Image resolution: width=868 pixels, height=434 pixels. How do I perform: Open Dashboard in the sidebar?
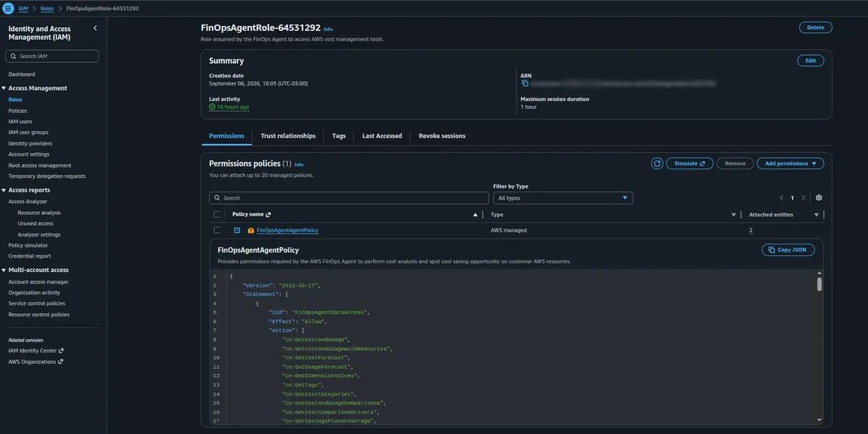[22, 75]
